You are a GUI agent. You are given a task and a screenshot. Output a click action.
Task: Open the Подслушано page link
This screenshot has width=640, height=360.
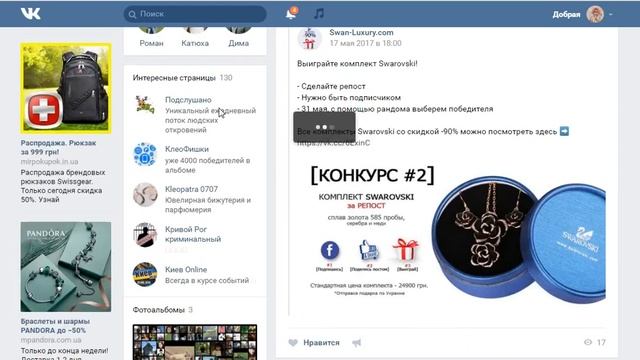(x=188, y=100)
